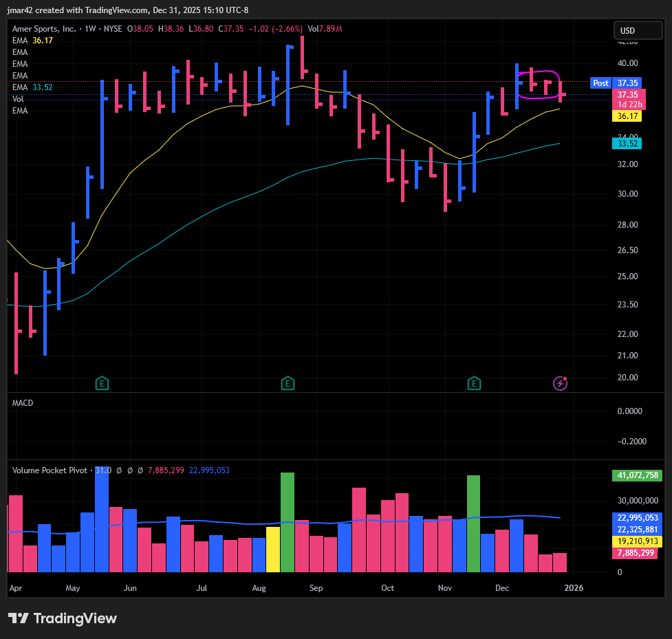Click the EMA 36.17 legend entry
This screenshot has width=672, height=639.
pyautogui.click(x=32, y=41)
